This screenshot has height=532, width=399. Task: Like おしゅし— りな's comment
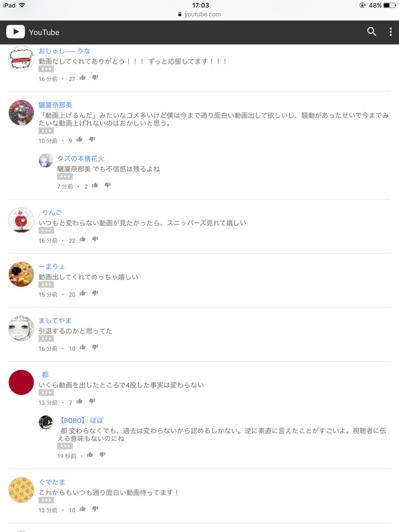[83, 78]
